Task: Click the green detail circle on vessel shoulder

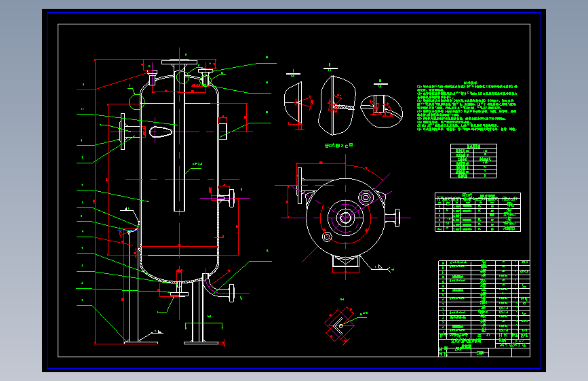Action: point(136,102)
